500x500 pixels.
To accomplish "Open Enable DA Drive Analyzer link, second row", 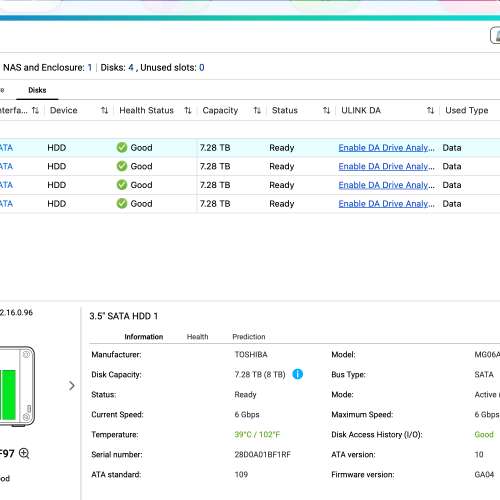I will click(386, 166).
